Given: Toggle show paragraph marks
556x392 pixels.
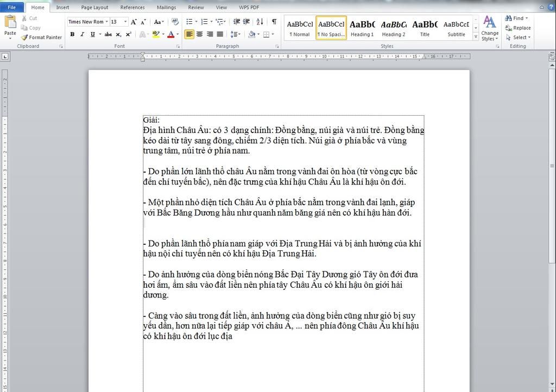Looking at the screenshot, I should pos(274,22).
